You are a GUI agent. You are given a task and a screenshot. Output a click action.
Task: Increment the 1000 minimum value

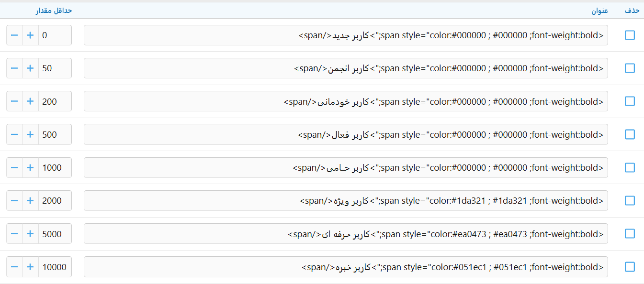[x=30, y=167]
